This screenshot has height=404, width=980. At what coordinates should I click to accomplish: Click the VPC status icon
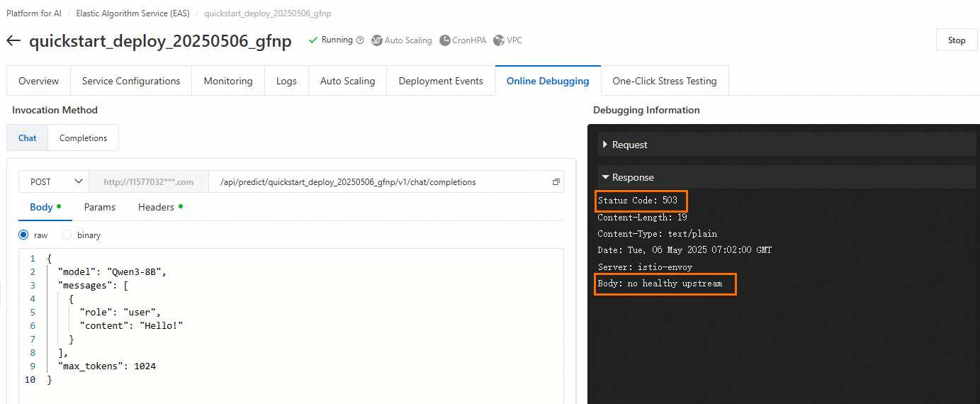click(x=499, y=40)
